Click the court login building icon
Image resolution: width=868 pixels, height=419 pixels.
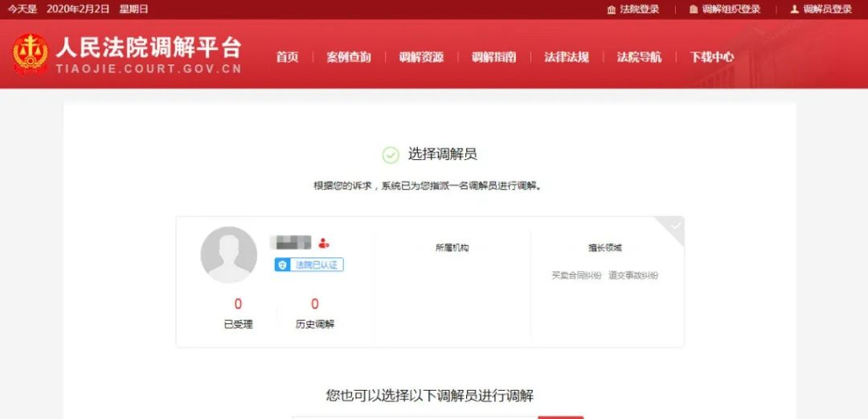[611, 10]
